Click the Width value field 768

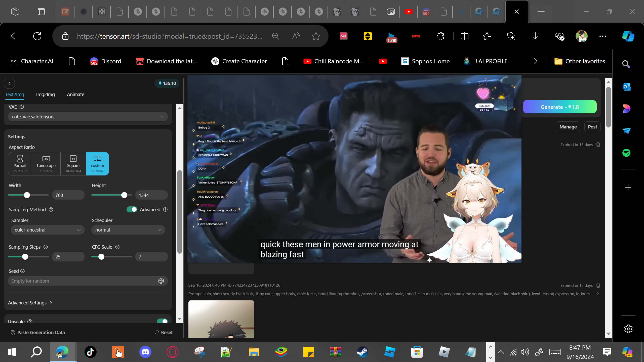pos(68,195)
